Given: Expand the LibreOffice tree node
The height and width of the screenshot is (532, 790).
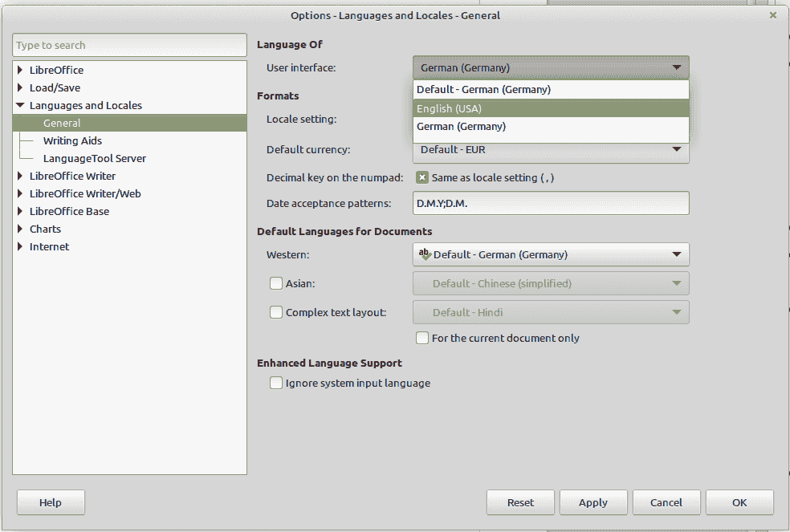Looking at the screenshot, I should [20, 70].
